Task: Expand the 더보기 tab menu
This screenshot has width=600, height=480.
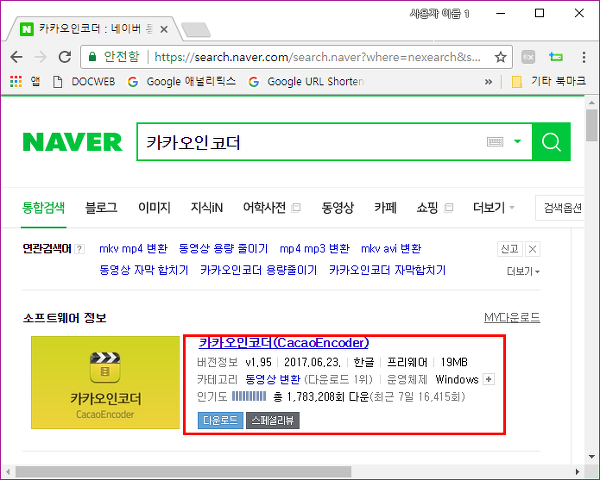Action: click(494, 208)
